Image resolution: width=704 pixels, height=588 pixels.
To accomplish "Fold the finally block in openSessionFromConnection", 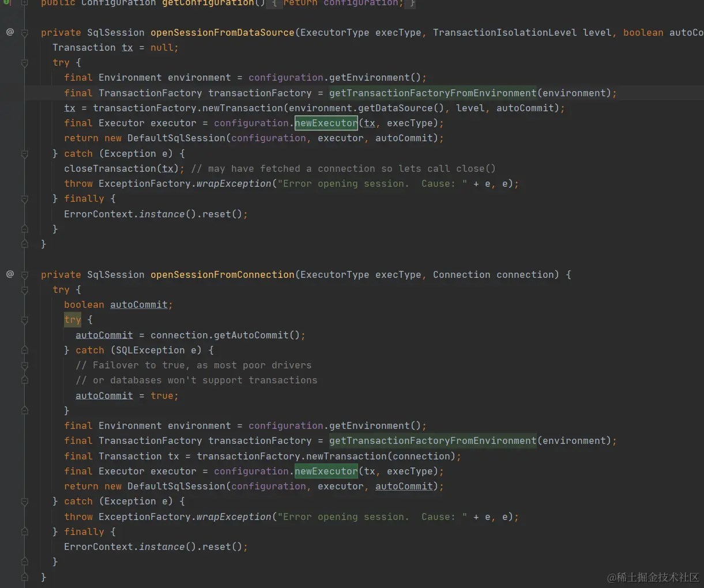I will click(x=25, y=532).
